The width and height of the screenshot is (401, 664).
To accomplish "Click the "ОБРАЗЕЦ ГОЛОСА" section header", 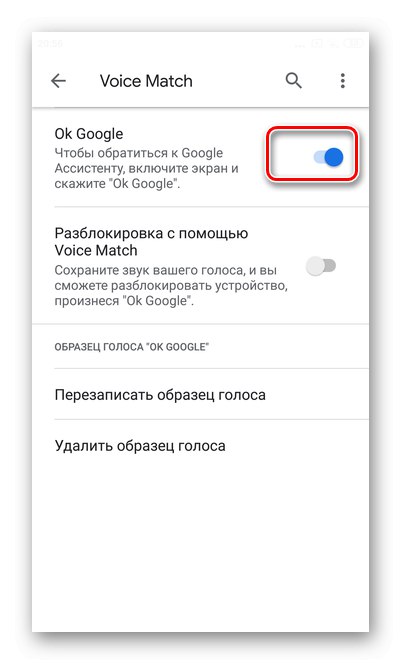I will pyautogui.click(x=132, y=347).
